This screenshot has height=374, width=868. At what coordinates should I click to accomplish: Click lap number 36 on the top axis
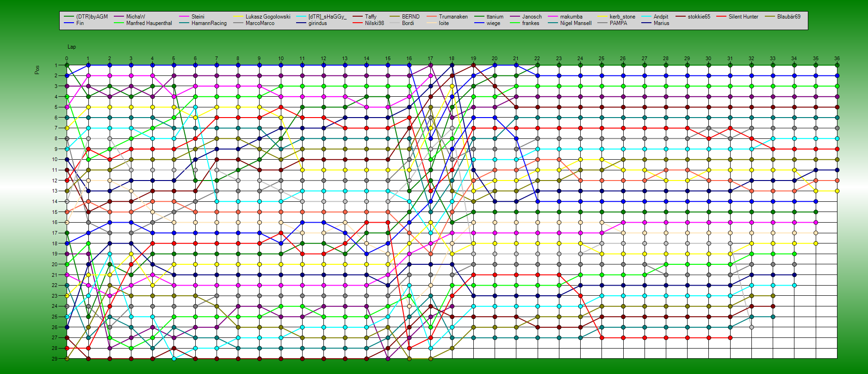pos(837,59)
